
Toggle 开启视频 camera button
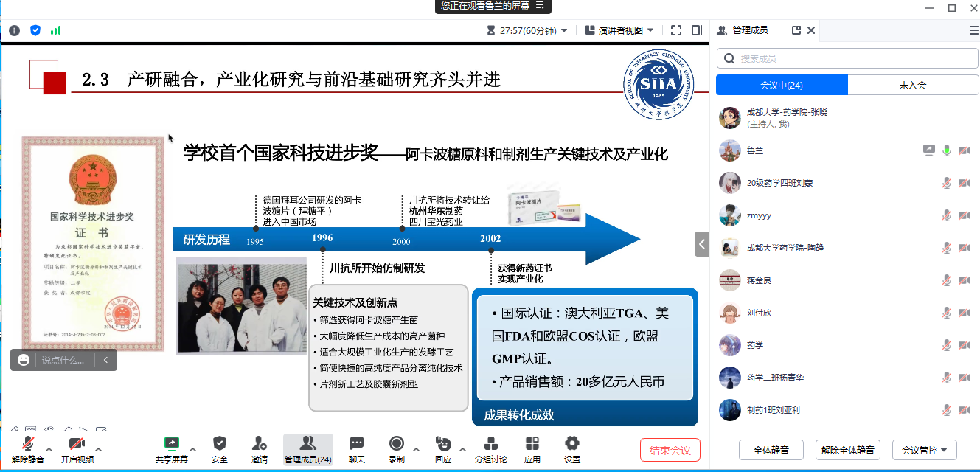(x=77, y=443)
